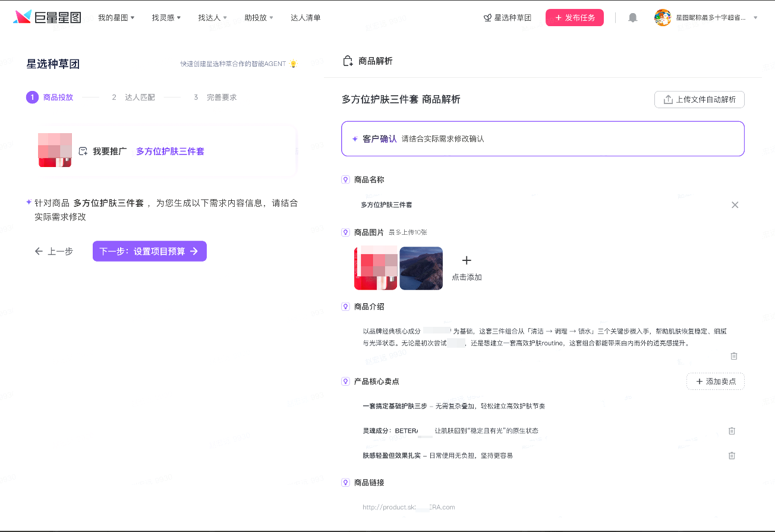Delete the 灵魂成分 selling point

(x=732, y=431)
